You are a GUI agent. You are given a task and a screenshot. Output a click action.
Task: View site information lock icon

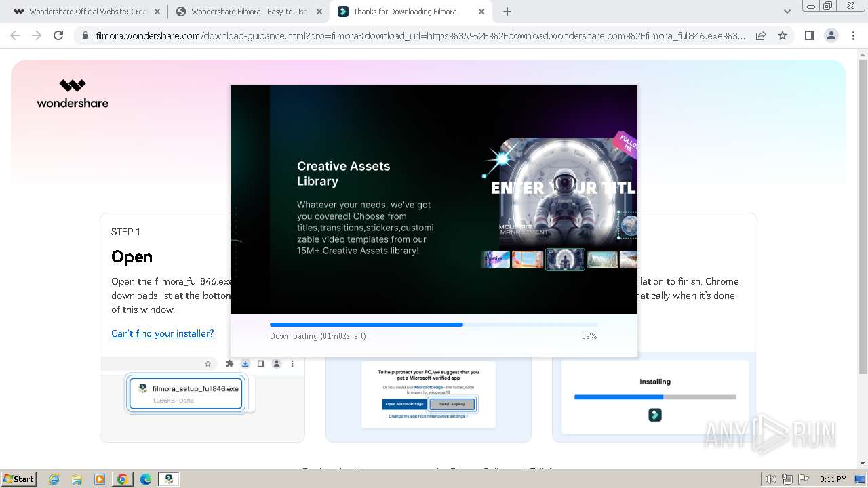(x=85, y=35)
